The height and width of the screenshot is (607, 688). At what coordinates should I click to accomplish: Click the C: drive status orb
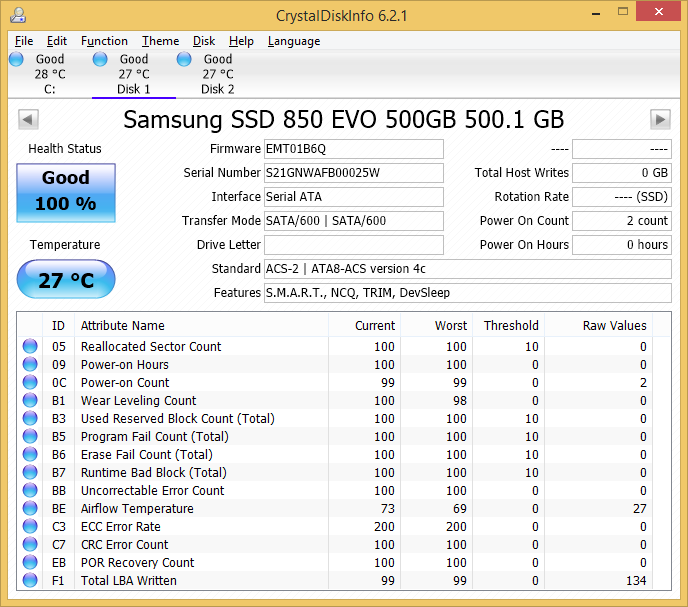[x=16, y=60]
